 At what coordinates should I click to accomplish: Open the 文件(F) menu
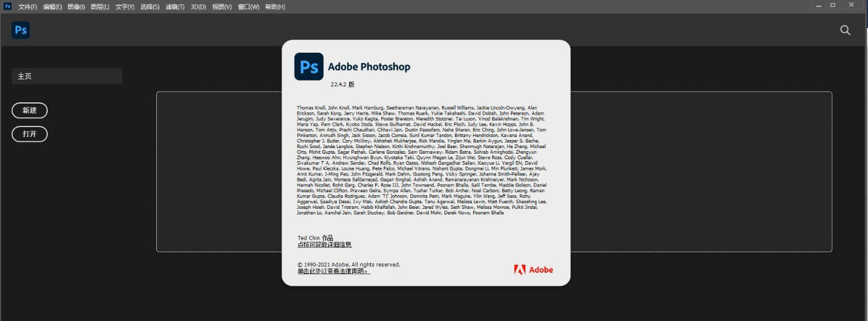tap(27, 7)
